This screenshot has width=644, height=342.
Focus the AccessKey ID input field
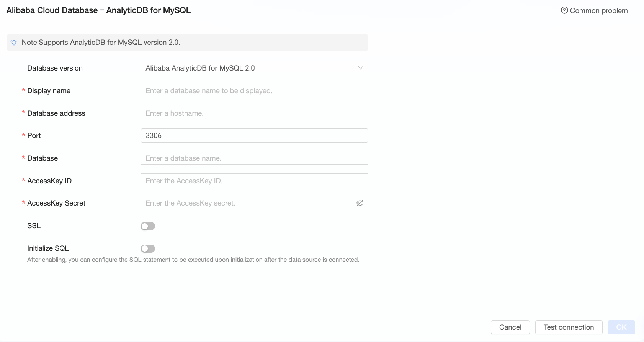[254, 181]
